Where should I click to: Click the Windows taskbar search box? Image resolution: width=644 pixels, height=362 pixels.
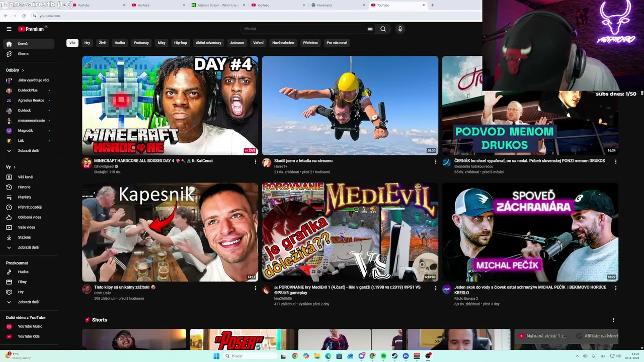click(249, 356)
